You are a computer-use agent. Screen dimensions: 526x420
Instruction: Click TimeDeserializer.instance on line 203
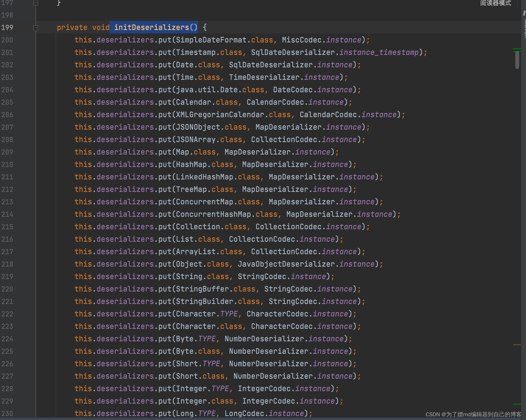pos(284,77)
